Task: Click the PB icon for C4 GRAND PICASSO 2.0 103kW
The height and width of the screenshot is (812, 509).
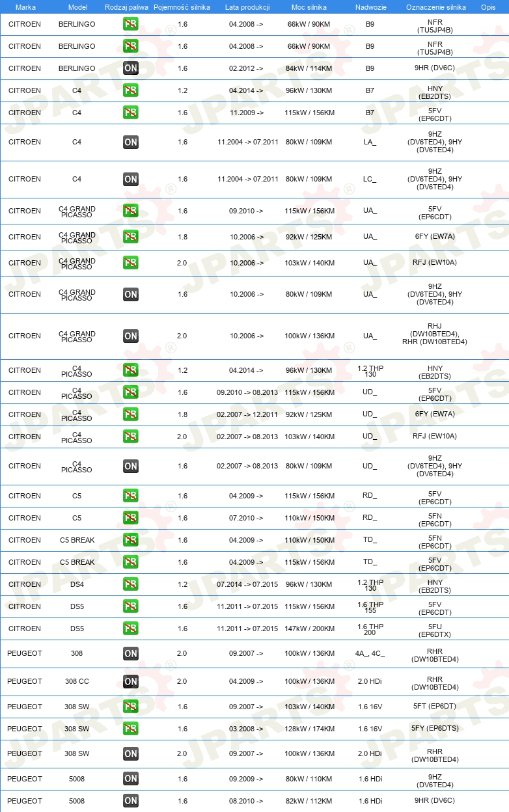Action: click(x=130, y=263)
